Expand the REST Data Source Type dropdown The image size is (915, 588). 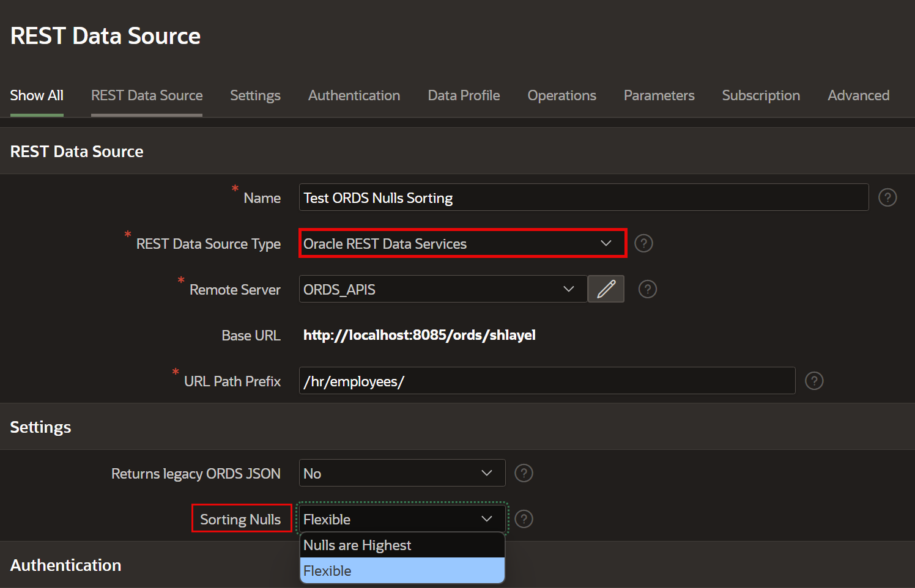pos(462,243)
